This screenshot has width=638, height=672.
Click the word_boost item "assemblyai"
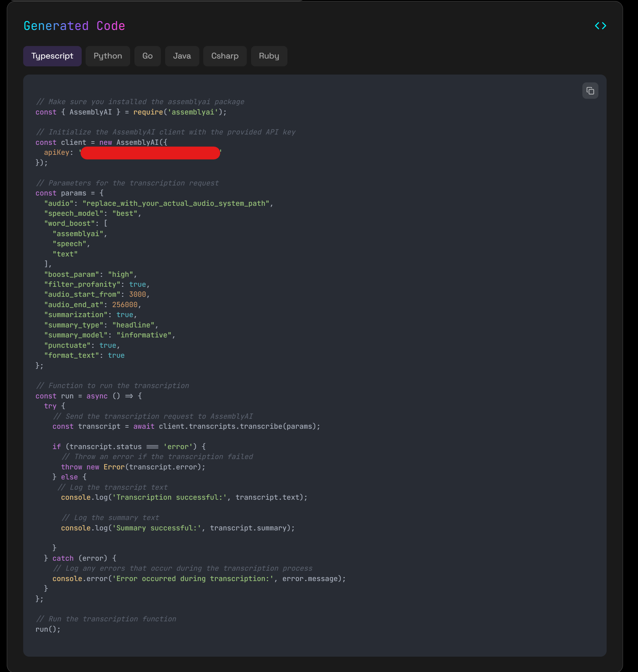click(79, 233)
